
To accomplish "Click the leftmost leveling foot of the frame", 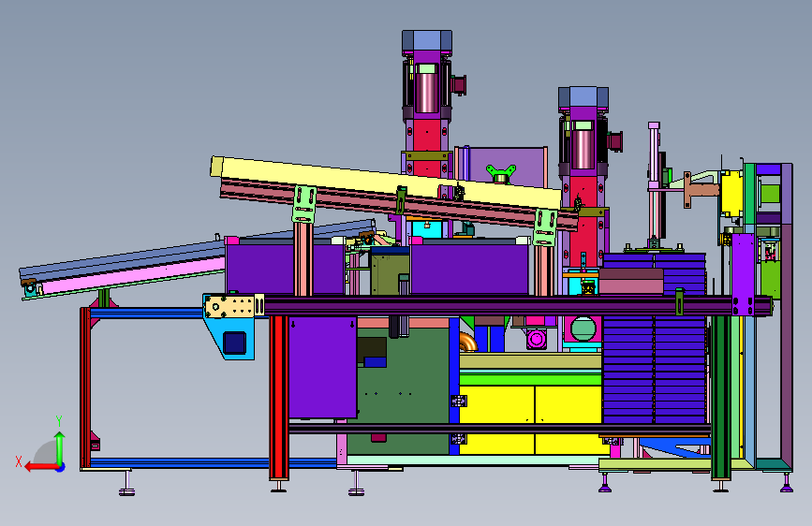I will coord(126,484).
